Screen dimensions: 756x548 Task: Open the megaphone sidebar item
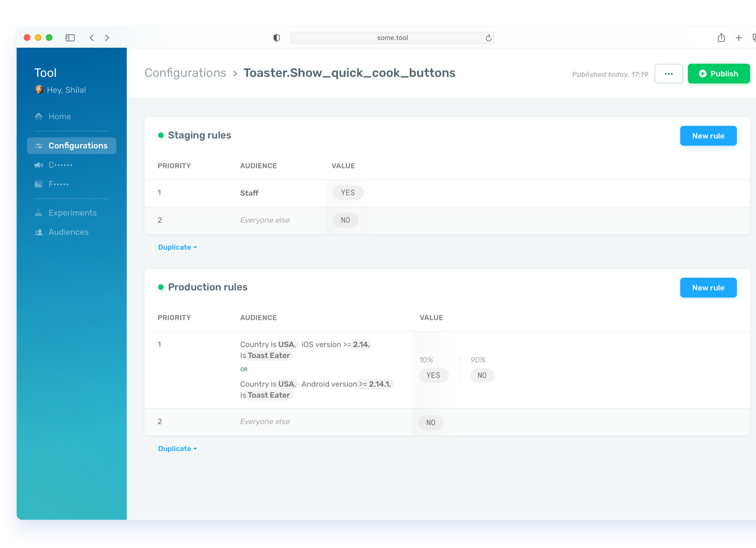[x=53, y=165]
